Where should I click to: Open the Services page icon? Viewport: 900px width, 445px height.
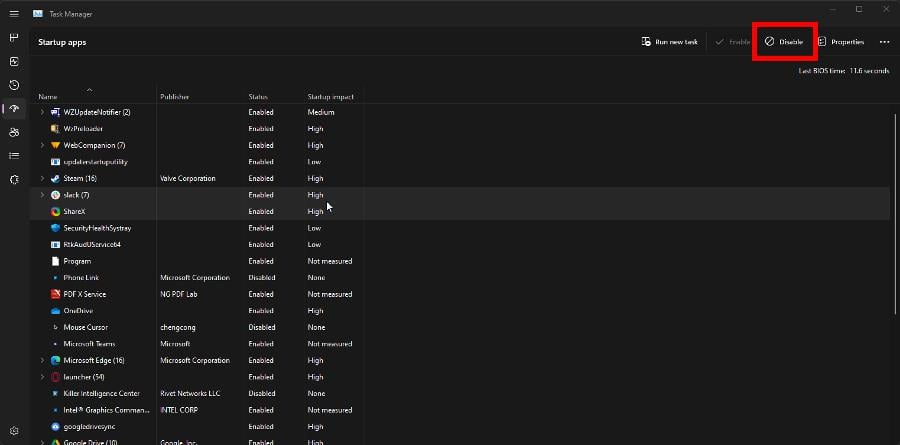tap(14, 179)
